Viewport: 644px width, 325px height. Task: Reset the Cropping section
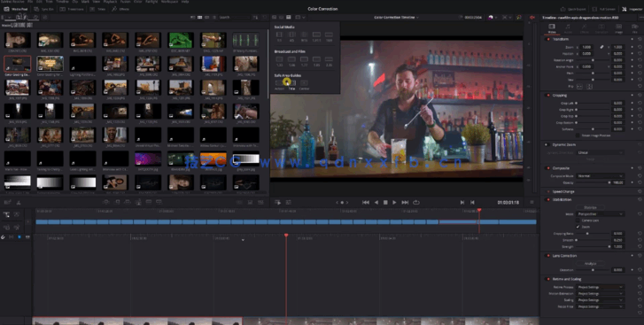coord(640,96)
